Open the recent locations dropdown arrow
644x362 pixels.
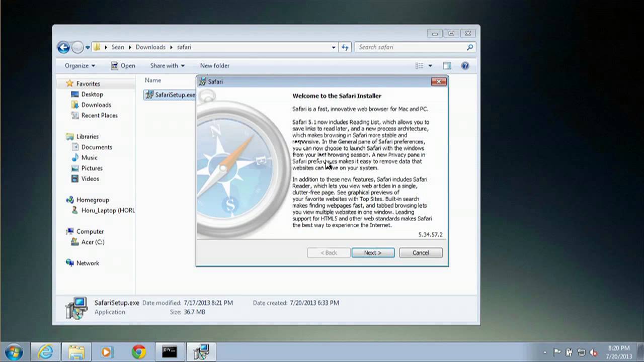tap(88, 47)
